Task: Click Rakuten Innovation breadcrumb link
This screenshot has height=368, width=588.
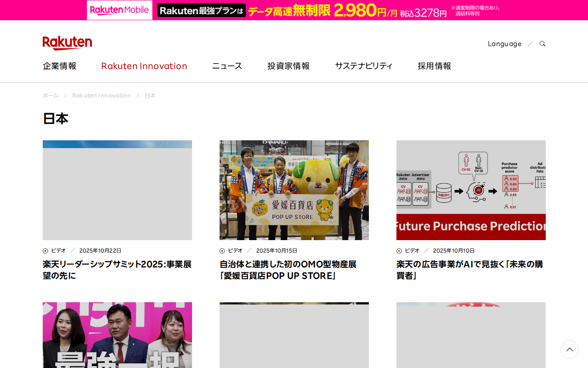Action: (x=102, y=95)
